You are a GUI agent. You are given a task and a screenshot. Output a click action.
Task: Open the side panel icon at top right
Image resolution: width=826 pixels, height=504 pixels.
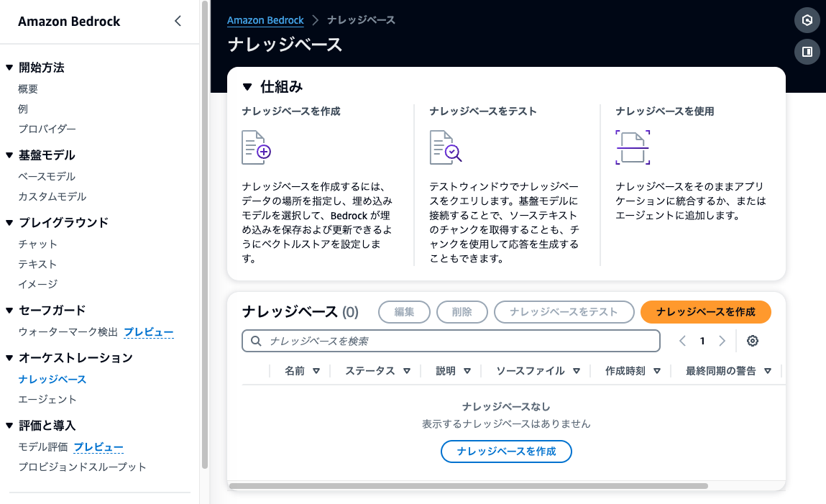807,52
